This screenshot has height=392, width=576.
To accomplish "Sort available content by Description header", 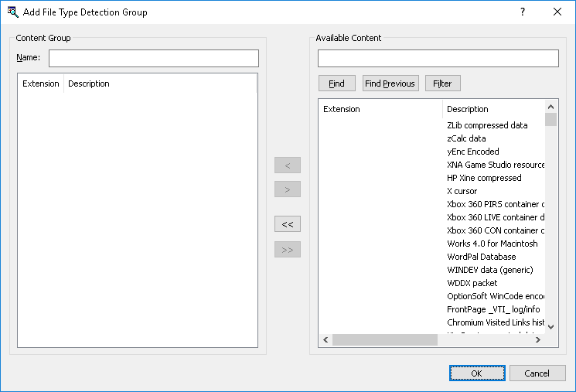I will [x=493, y=109].
